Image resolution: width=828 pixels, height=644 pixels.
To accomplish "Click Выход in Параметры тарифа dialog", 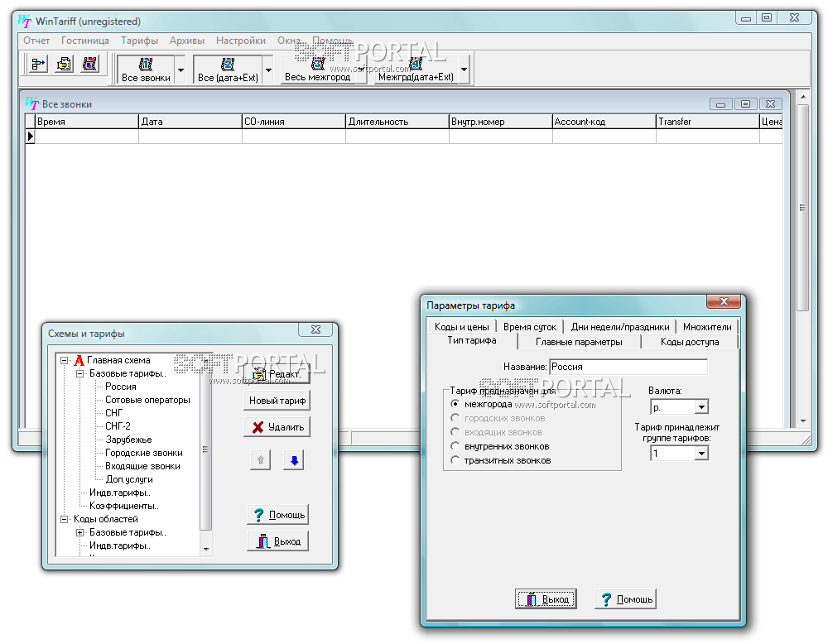I will coord(546,599).
